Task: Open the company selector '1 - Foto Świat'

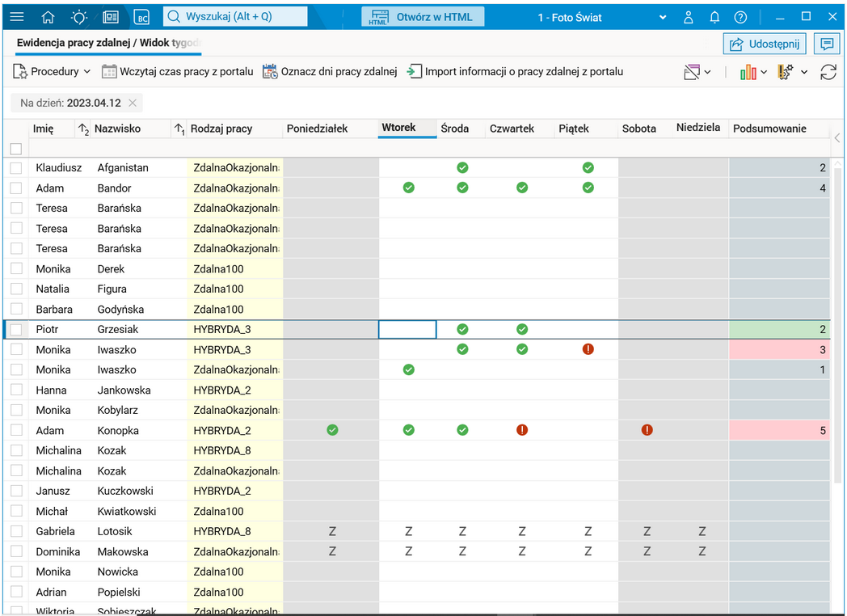Action: pyautogui.click(x=602, y=17)
